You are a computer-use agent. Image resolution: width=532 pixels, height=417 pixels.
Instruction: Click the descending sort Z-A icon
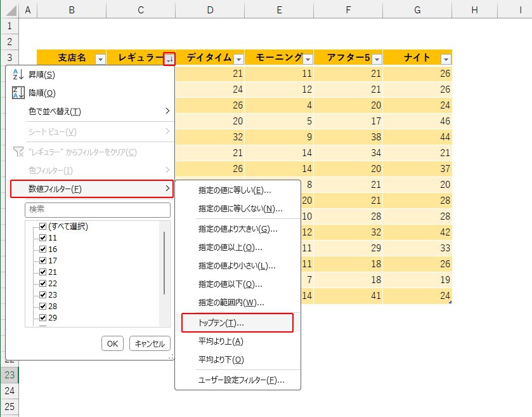pos(18,93)
